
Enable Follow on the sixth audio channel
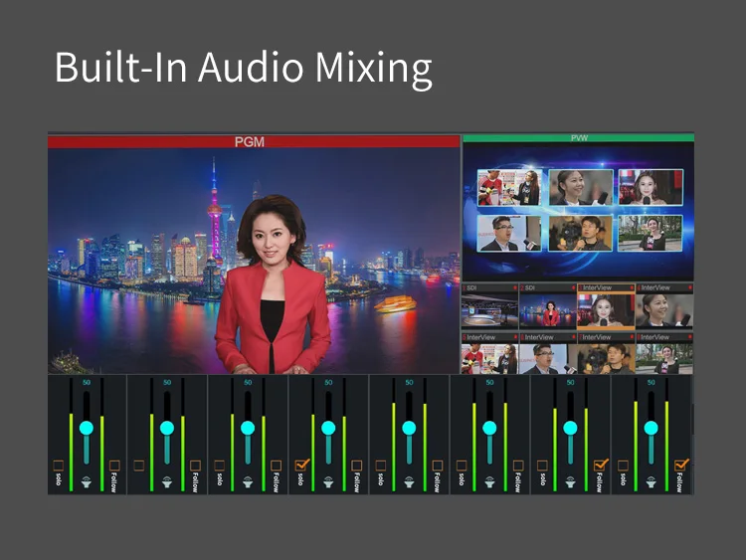[x=518, y=466]
